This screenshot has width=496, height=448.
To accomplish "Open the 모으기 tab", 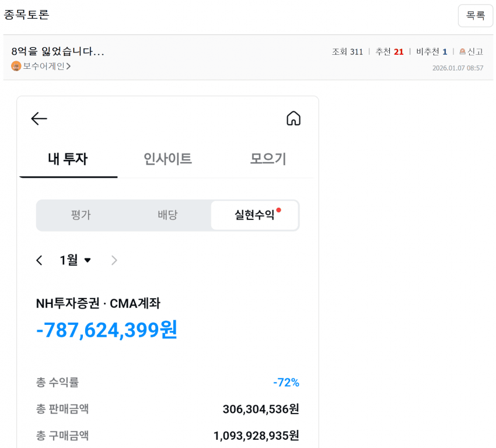I will (268, 159).
